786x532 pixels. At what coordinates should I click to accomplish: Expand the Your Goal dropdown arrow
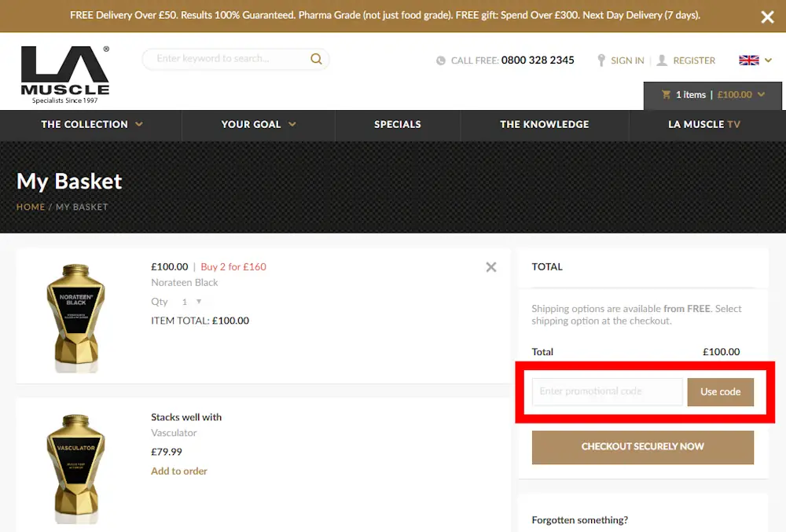point(292,124)
